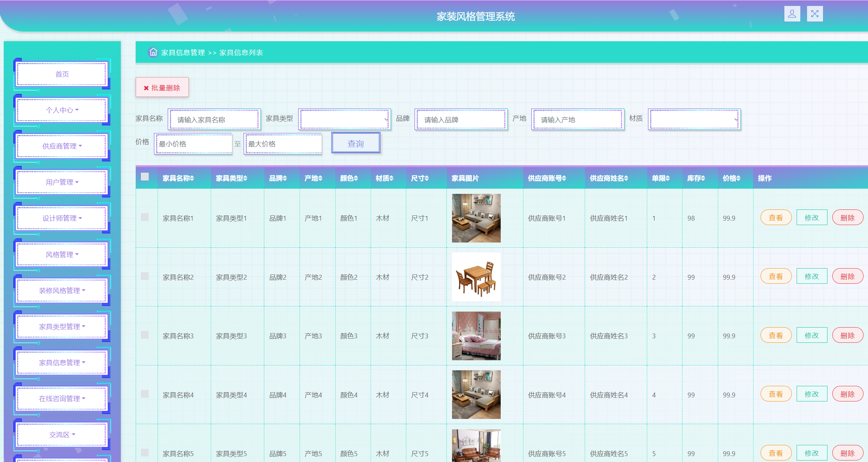Click the fullscreen toggle icon top right
This screenshot has height=462, width=868.
pyautogui.click(x=815, y=14)
